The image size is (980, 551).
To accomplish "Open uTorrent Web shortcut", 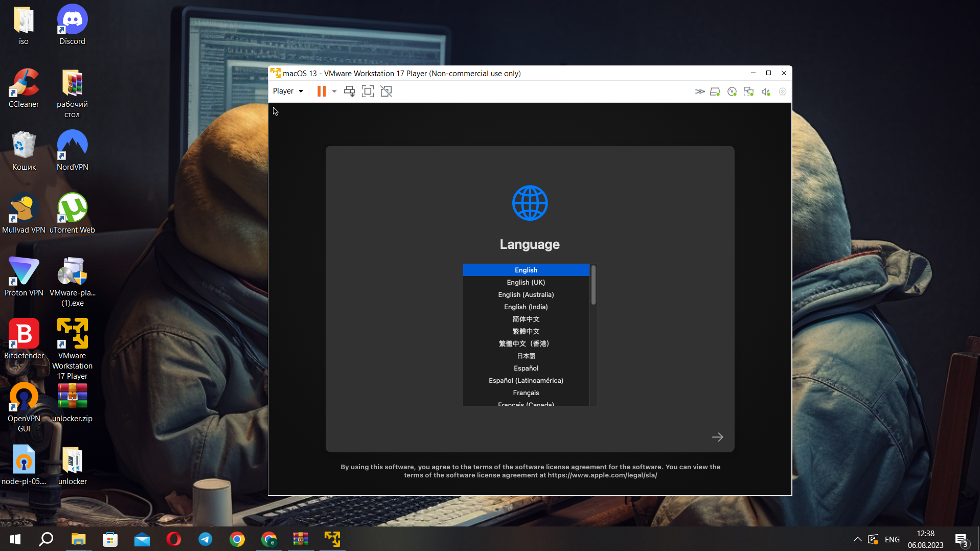I will [x=72, y=214].
